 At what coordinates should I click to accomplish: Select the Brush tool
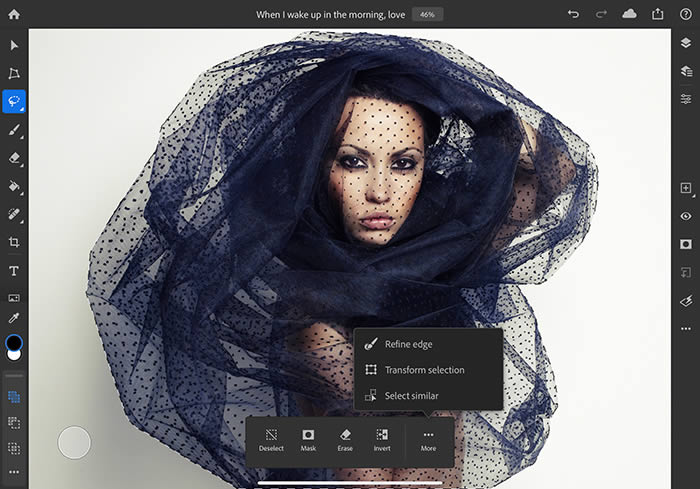[x=14, y=130]
